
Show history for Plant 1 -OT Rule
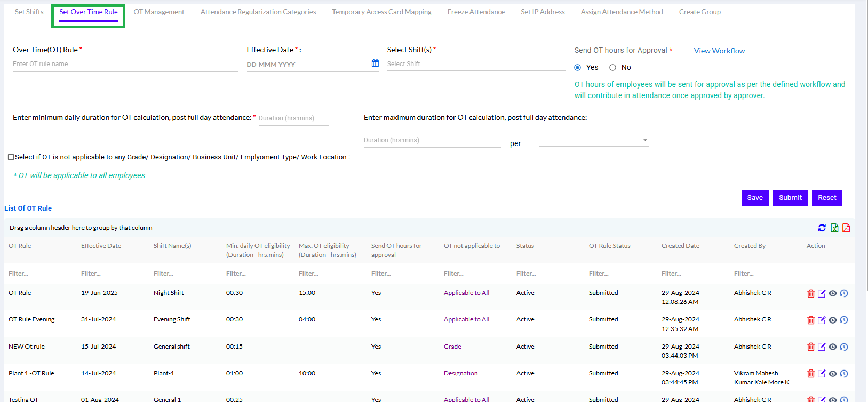(x=844, y=374)
